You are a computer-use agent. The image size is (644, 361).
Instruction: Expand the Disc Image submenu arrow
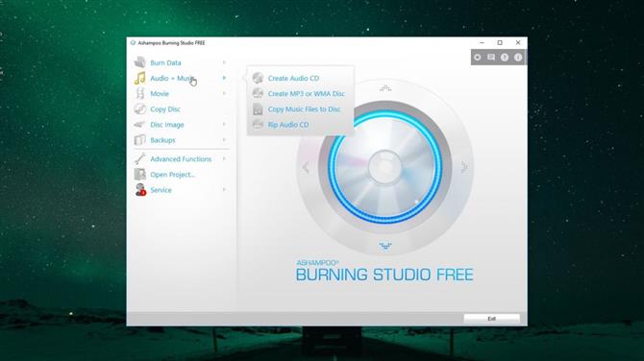tap(224, 124)
